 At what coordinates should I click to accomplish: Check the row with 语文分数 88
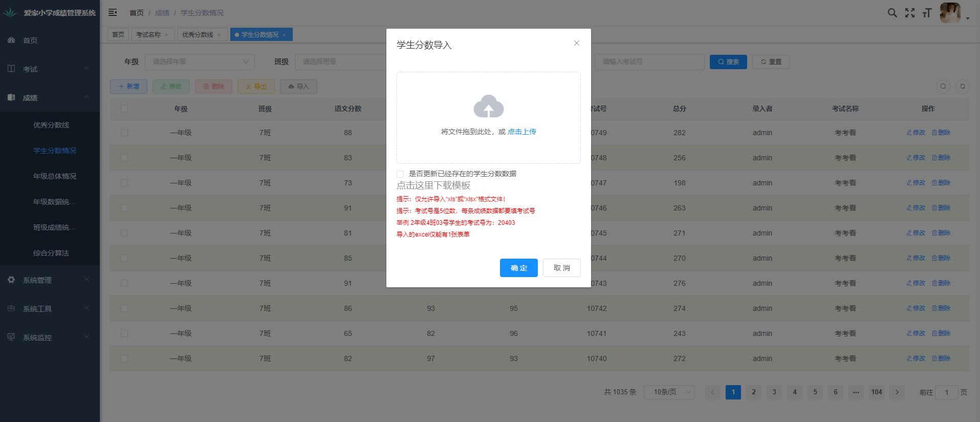pos(124,133)
